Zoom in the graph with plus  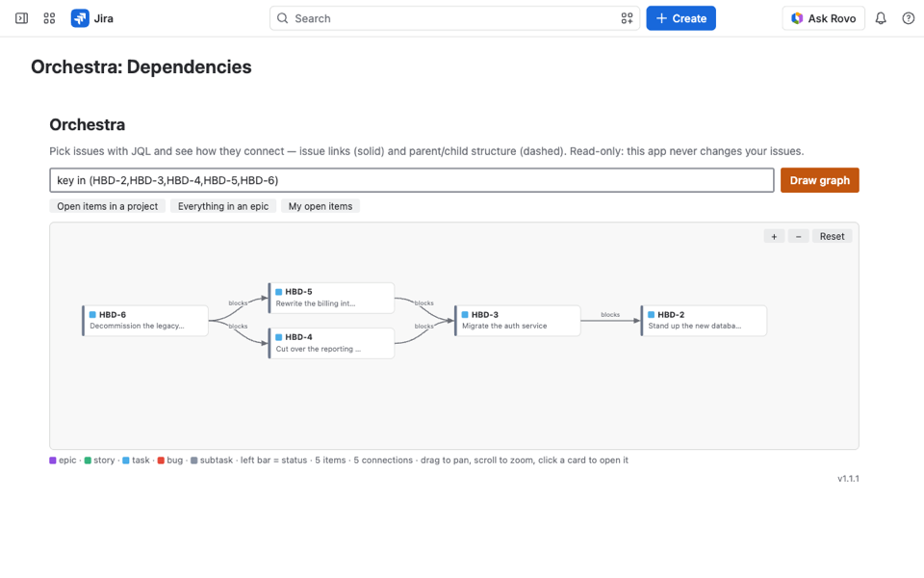point(774,237)
